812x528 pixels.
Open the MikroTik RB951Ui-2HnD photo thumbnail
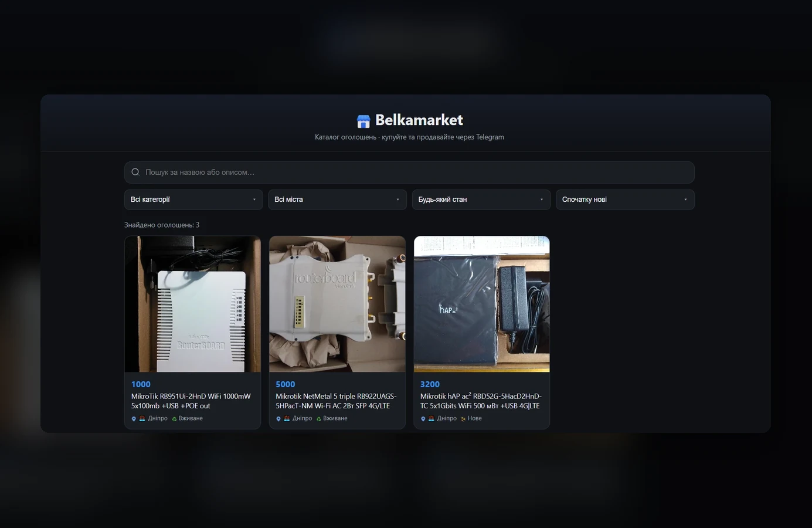193,304
